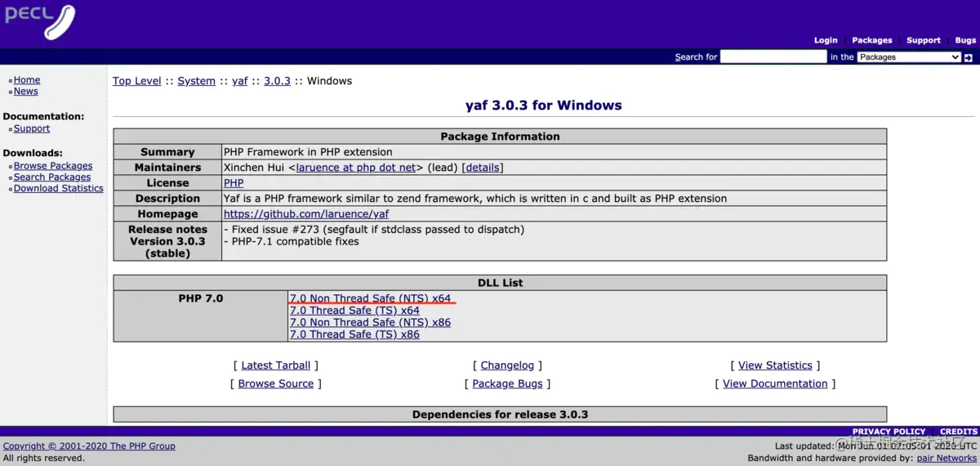Go to Packages in the top navigation
The width and height of the screenshot is (980, 466).
click(x=872, y=40)
